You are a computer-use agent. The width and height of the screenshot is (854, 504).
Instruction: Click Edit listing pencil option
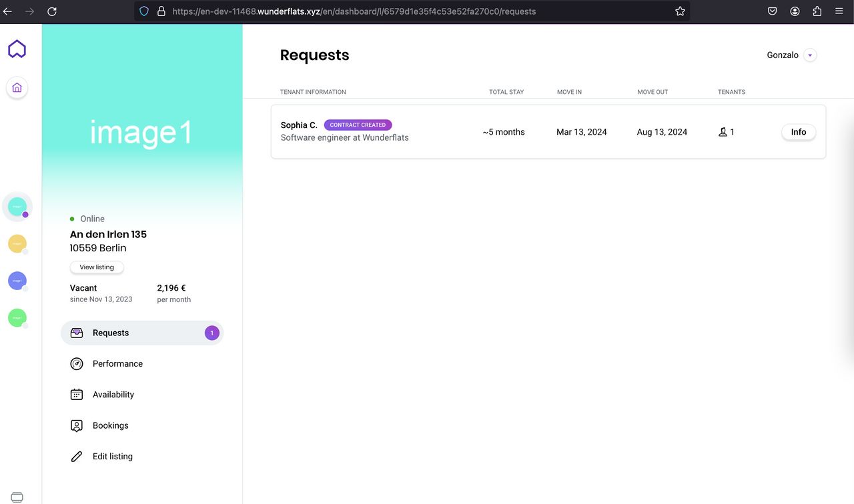[112, 457]
